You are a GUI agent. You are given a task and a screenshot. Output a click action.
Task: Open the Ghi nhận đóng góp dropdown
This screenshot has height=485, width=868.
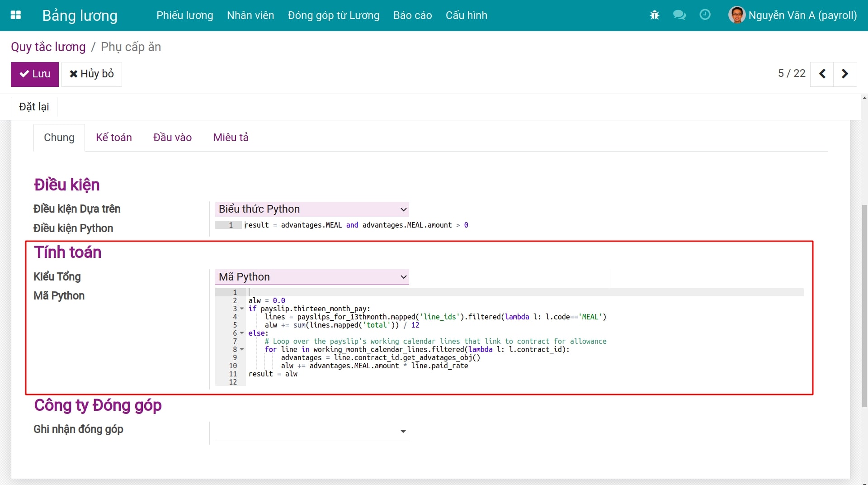[x=402, y=431]
